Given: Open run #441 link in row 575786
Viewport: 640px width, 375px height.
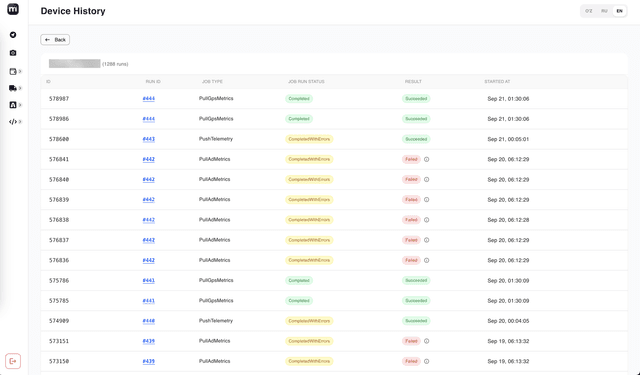Looking at the screenshot, I should 149,280.
